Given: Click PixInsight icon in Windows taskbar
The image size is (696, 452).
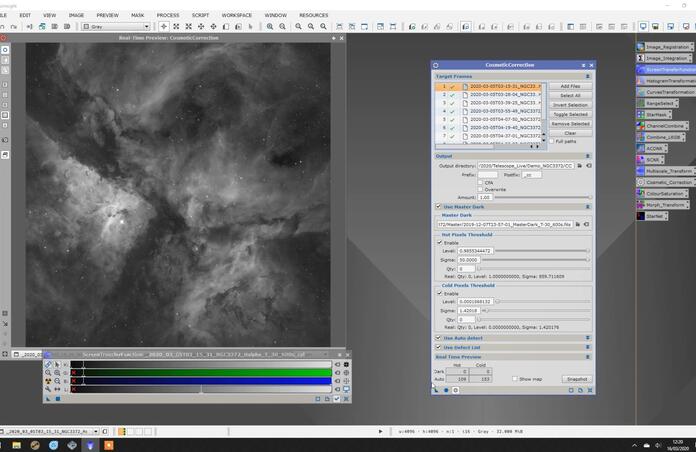Looking at the screenshot, I should [x=90, y=445].
